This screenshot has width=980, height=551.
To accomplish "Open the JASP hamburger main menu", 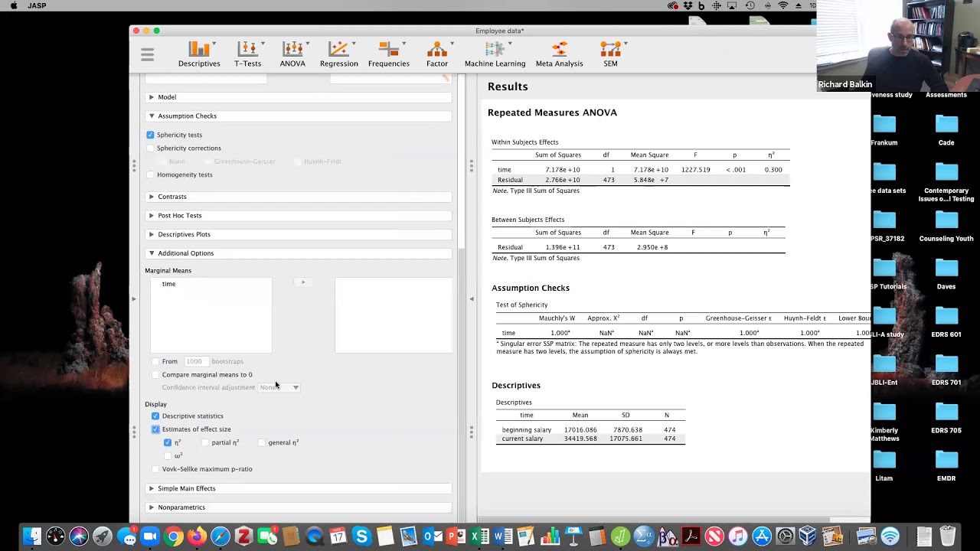I will coord(147,54).
